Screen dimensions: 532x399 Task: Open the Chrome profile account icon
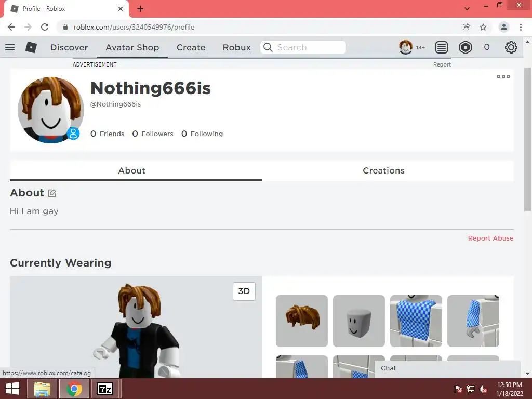point(504,27)
